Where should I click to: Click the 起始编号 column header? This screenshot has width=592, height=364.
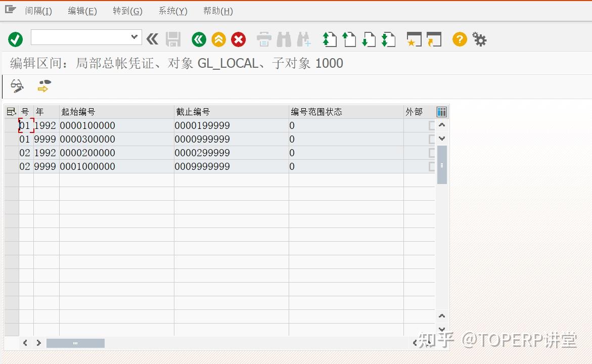117,112
